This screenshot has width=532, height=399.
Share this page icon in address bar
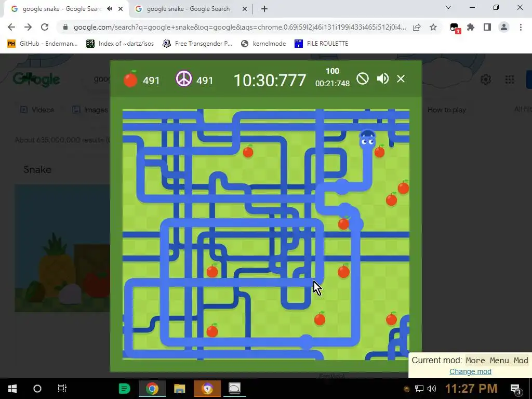(x=417, y=27)
